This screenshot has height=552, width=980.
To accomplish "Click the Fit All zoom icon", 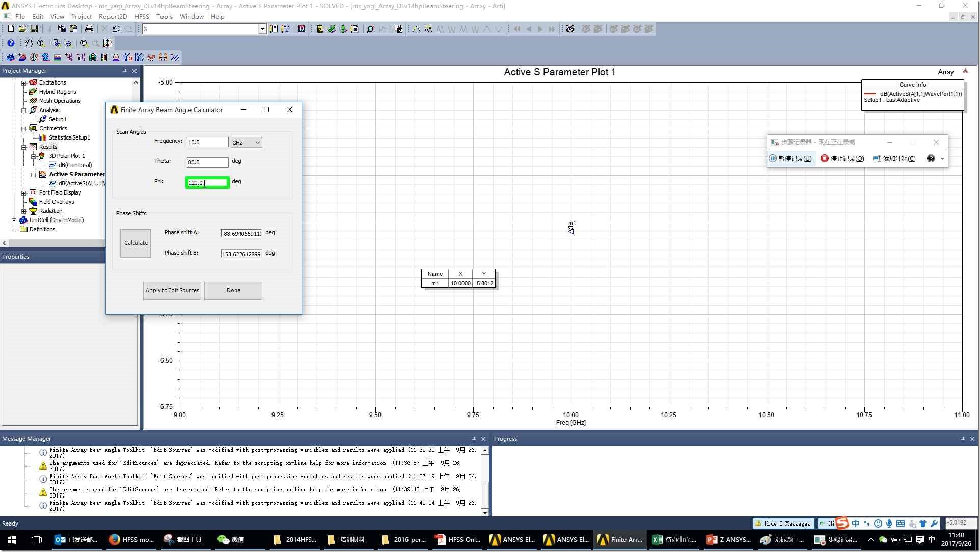I will click(84, 43).
